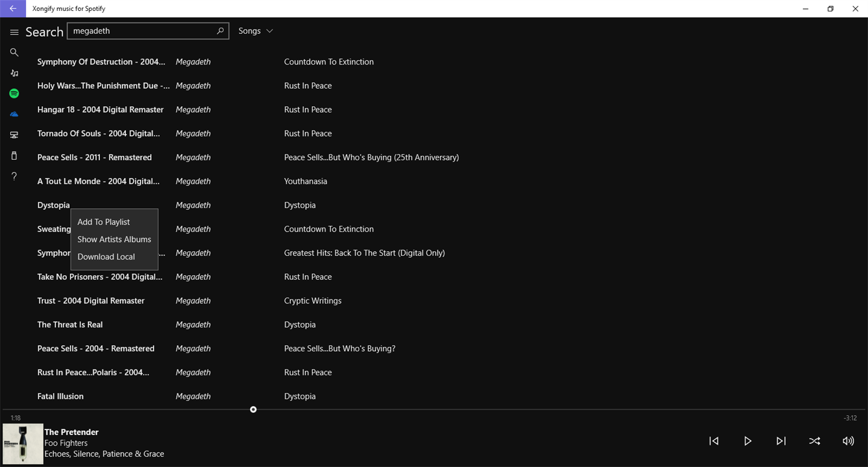Viewport: 868px width, 467px height.
Task: Select Show Artists Albums menu entry
Action: point(114,240)
